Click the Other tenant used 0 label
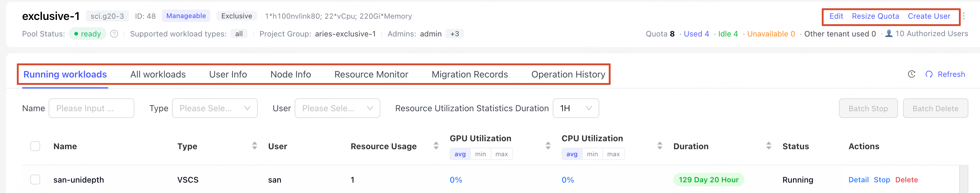The image size is (980, 193). pyautogui.click(x=840, y=34)
